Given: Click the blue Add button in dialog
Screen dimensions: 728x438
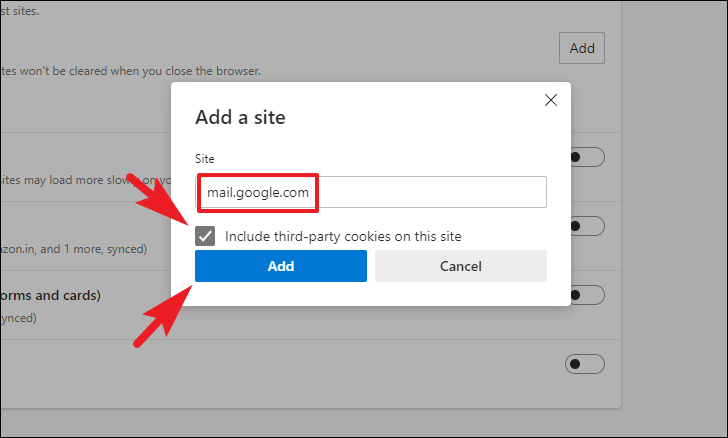Looking at the screenshot, I should [x=280, y=266].
